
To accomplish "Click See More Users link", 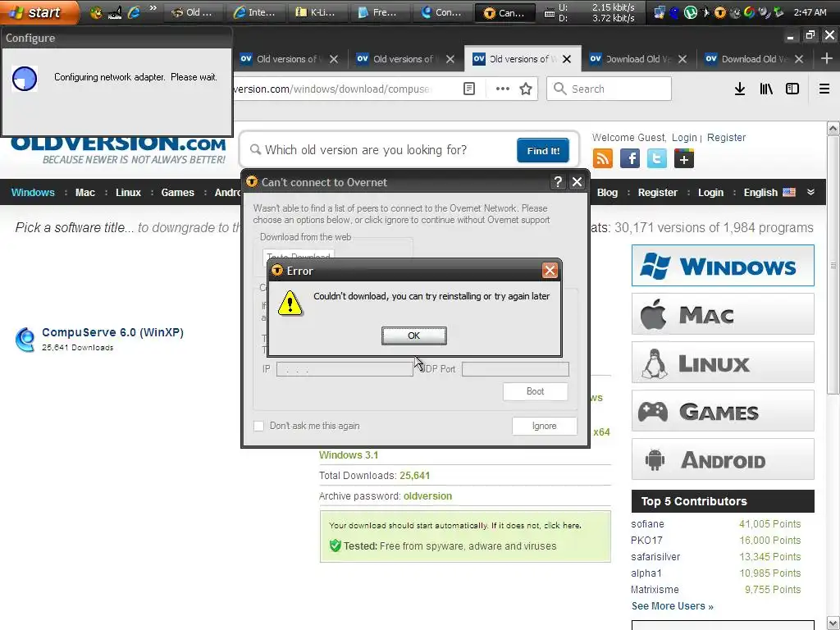I will point(672,606).
